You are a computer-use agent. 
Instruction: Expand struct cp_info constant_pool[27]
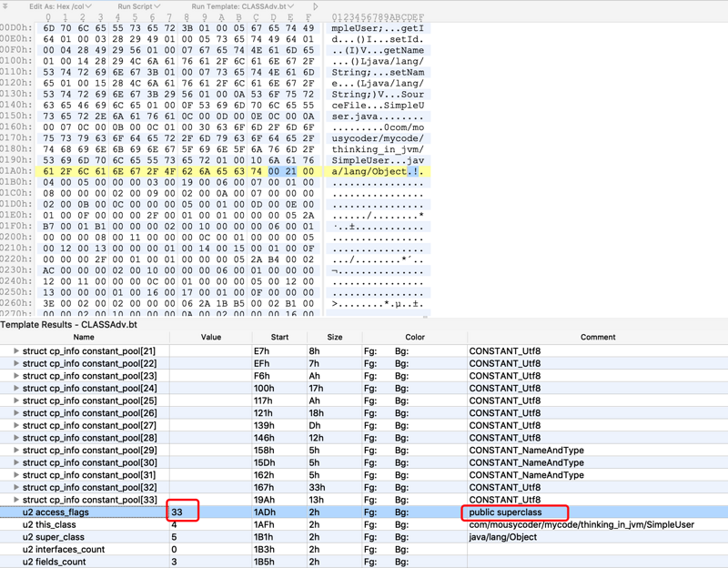[16, 425]
